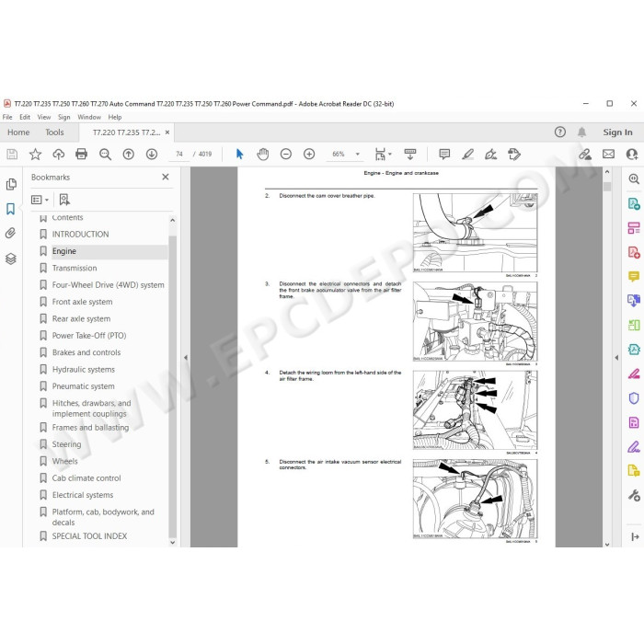Switch to the Tools tab
Image resolution: width=644 pixels, height=644 pixels.
point(54,132)
